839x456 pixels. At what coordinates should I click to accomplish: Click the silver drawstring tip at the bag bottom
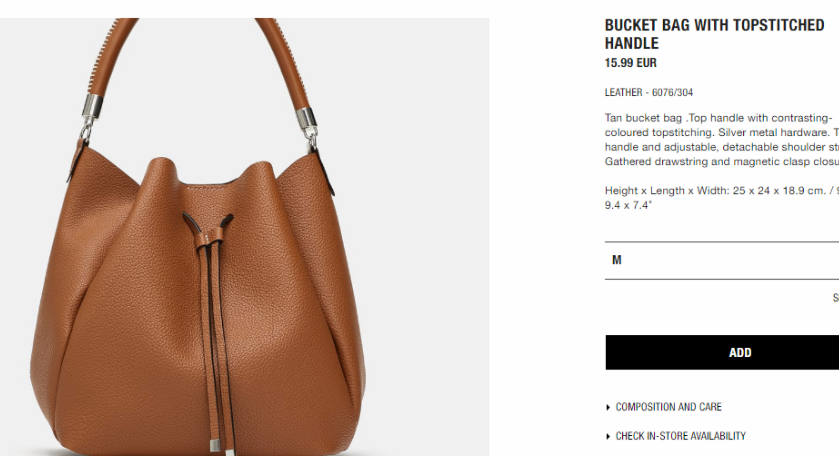point(215,445)
